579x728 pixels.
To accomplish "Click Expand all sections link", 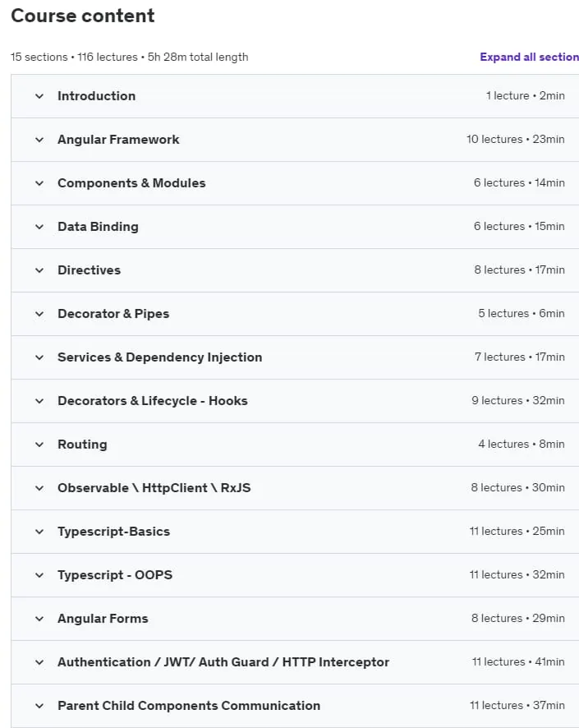I will point(530,58).
